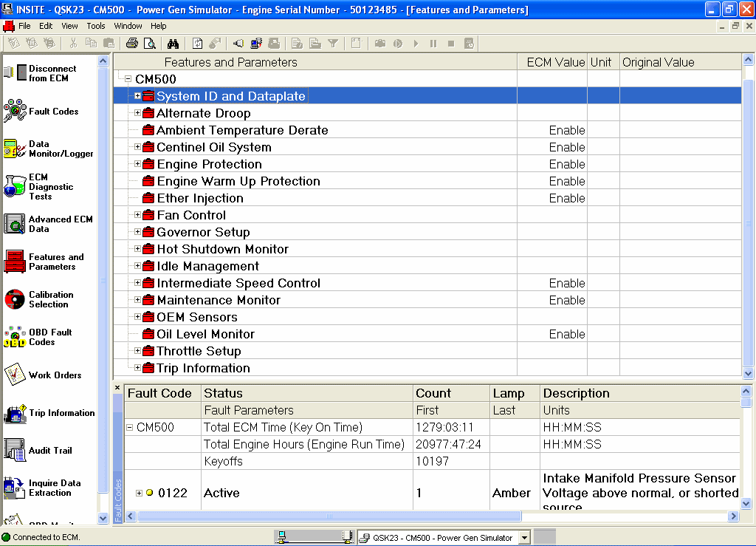
Task: Expand the Alternate Droop node
Action: tap(137, 113)
